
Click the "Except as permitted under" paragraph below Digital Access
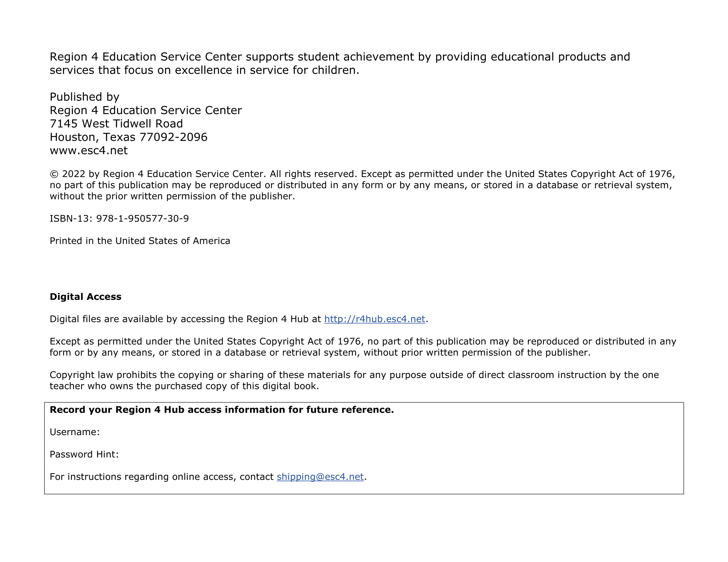coord(362,347)
